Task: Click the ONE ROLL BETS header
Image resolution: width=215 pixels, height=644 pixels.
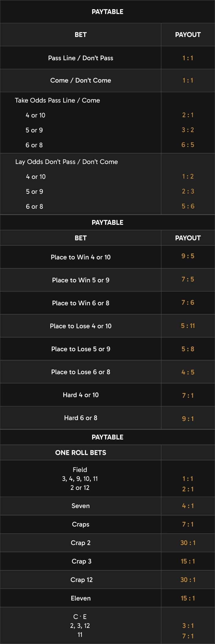Action: click(81, 453)
